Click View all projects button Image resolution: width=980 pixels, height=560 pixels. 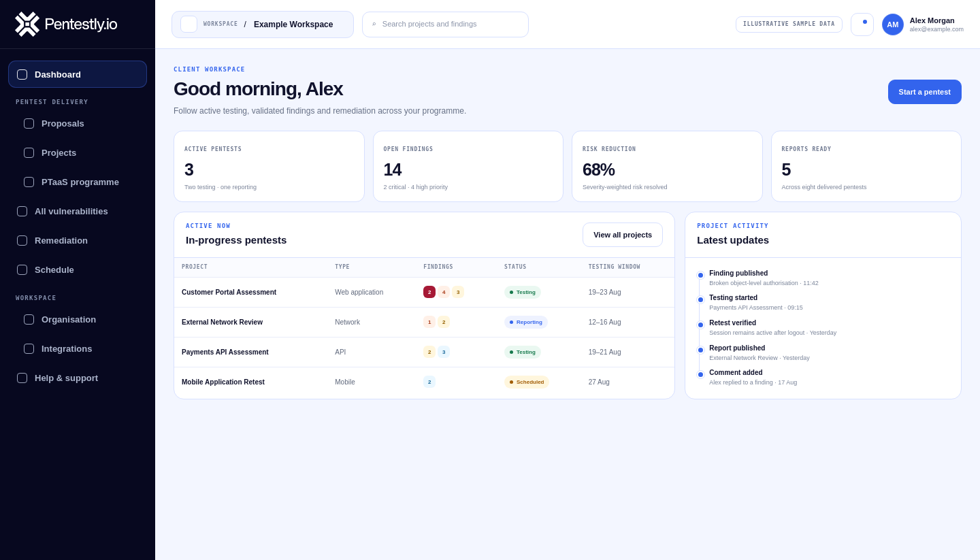coord(623,235)
